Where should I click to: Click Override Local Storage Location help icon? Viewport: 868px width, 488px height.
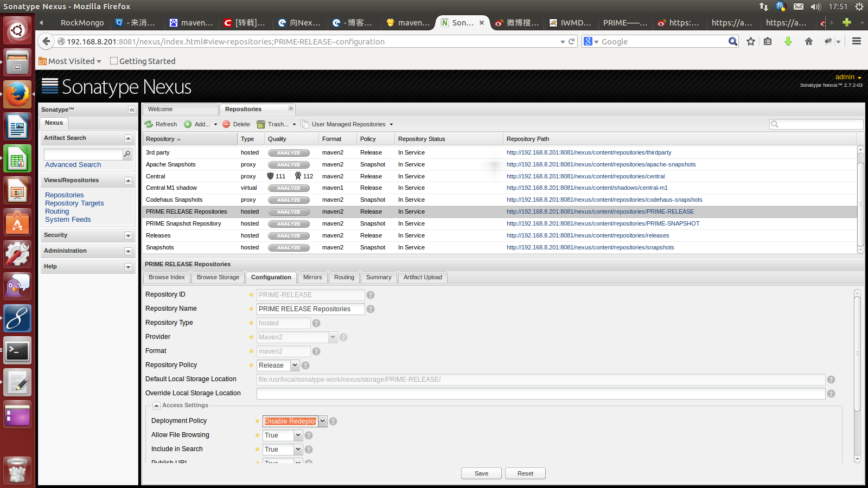pos(831,394)
